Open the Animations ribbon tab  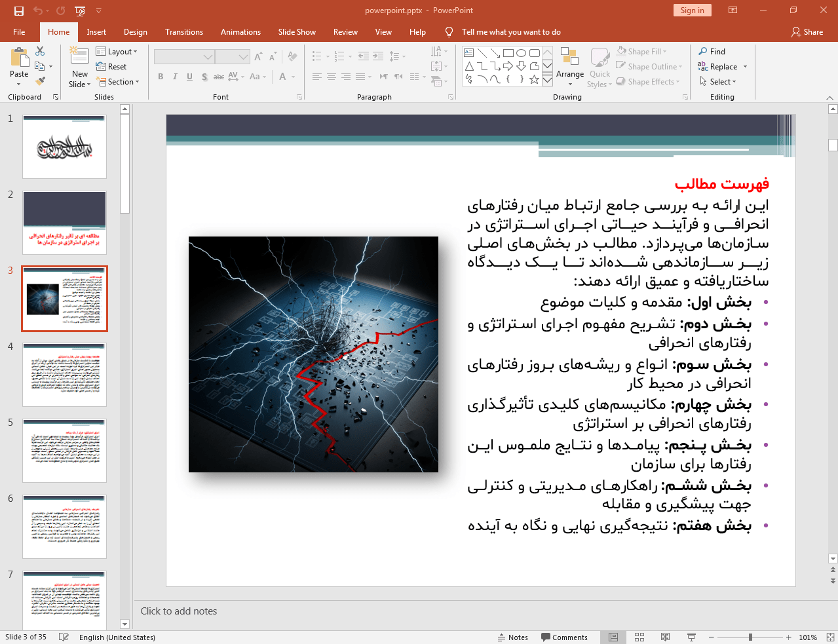point(240,32)
